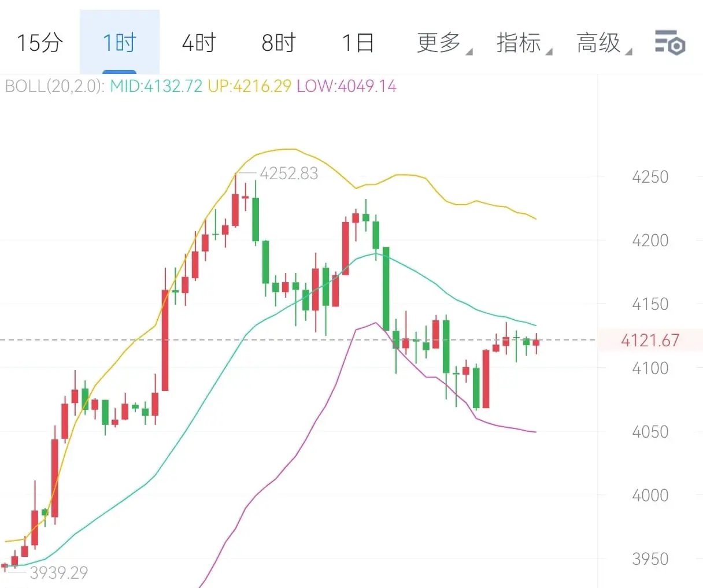
Task: Select the 1时 timeframe tab
Action: (119, 43)
